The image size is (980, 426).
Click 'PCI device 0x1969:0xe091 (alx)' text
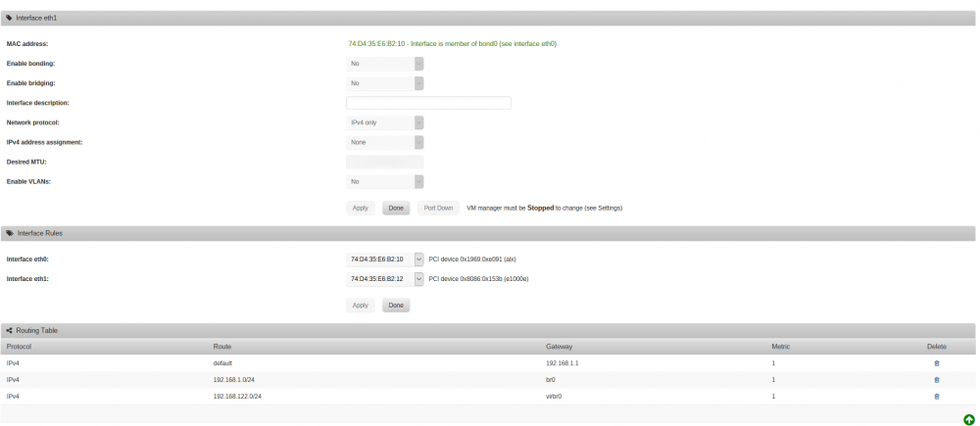472,260
